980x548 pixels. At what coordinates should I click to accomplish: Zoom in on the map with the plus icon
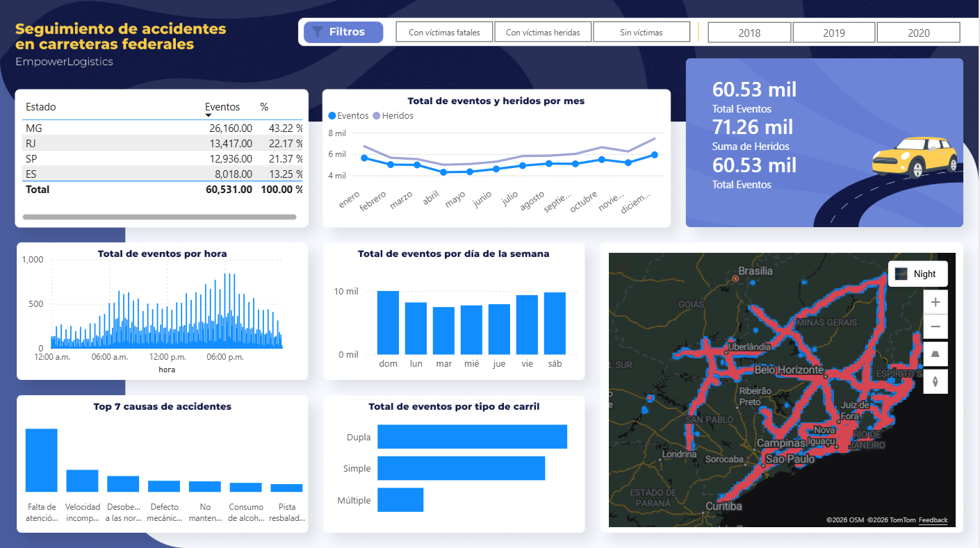click(x=935, y=301)
